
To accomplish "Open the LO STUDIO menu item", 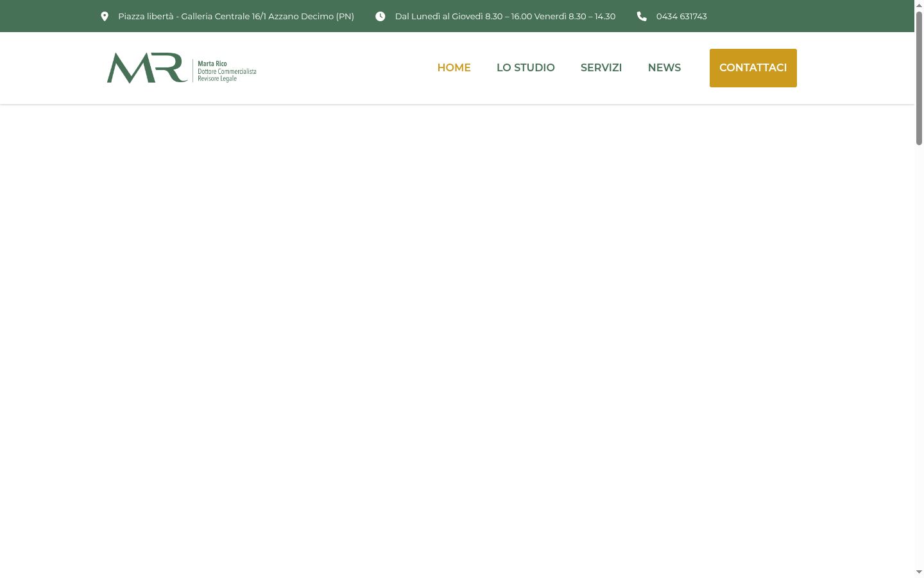I will [526, 68].
